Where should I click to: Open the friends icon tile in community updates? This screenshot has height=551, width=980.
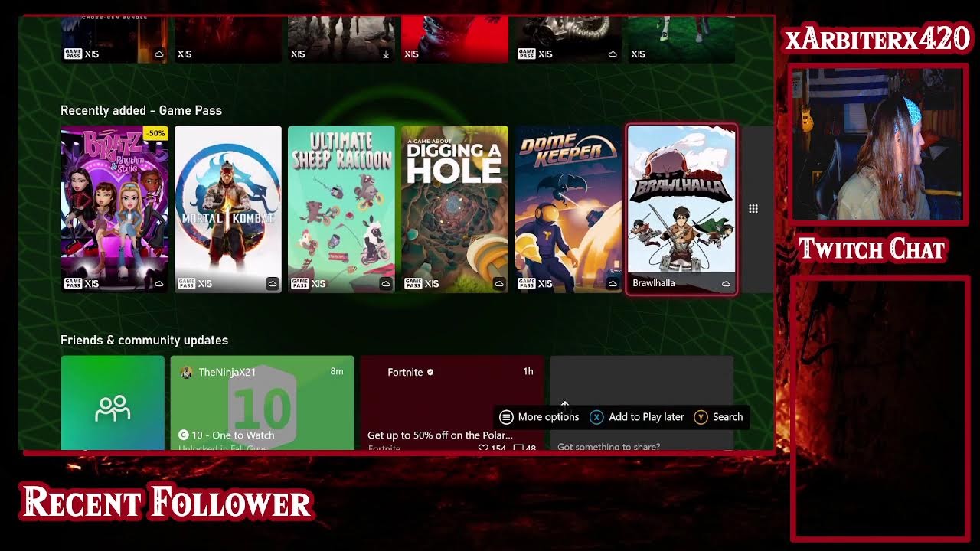point(113,403)
